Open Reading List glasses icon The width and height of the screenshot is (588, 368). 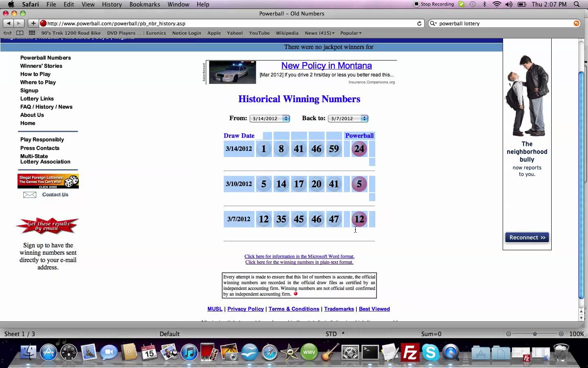pos(7,33)
